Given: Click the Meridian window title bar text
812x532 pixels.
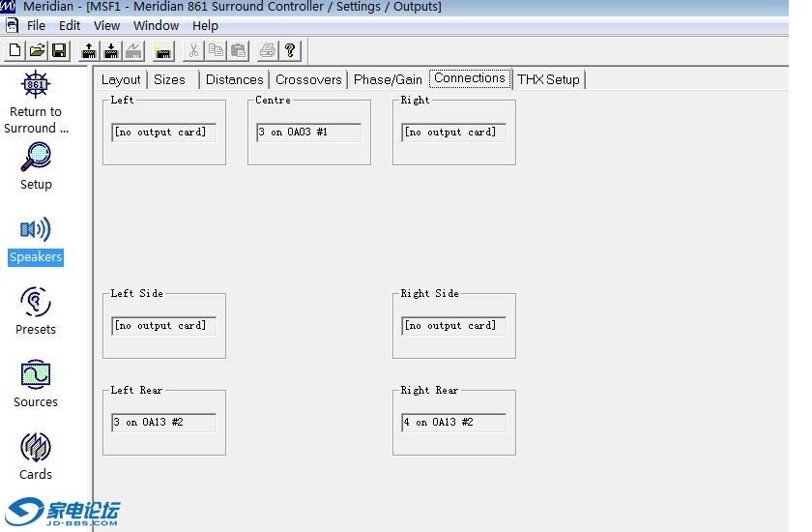Looking at the screenshot, I should [232, 7].
